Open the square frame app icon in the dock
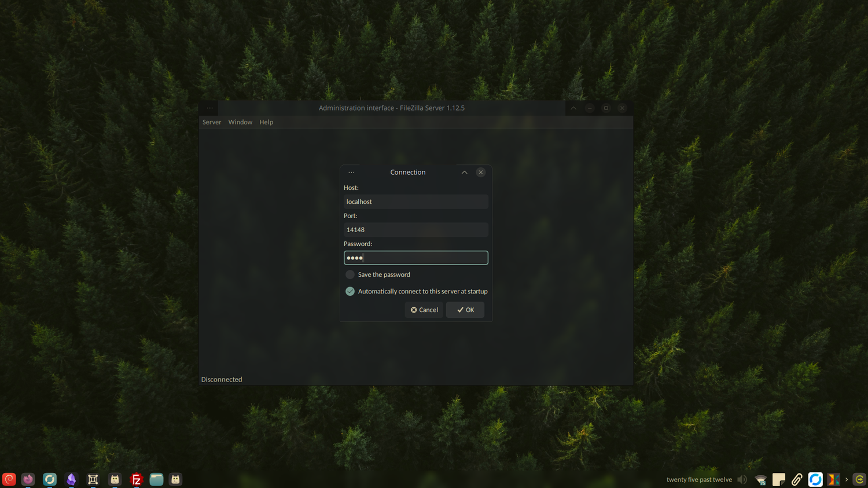Image resolution: width=868 pixels, height=488 pixels. [93, 479]
